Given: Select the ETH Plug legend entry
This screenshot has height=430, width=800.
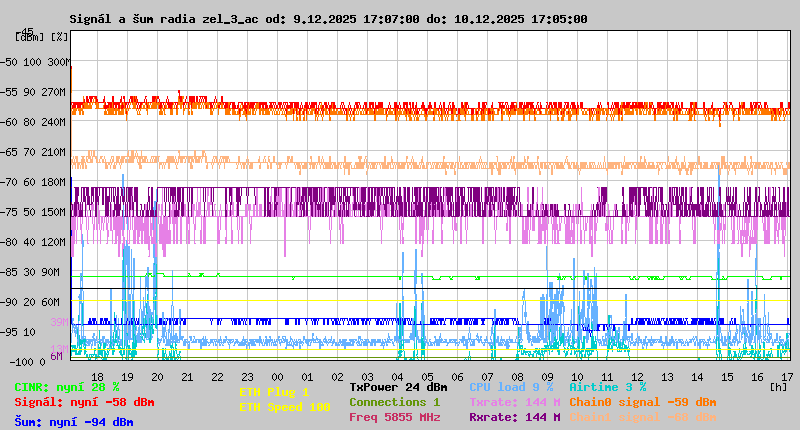Looking at the screenshot, I should [x=274, y=392].
